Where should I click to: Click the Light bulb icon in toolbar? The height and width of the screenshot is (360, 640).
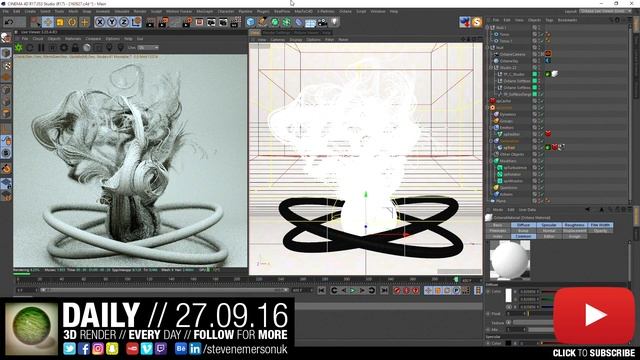tap(334, 22)
